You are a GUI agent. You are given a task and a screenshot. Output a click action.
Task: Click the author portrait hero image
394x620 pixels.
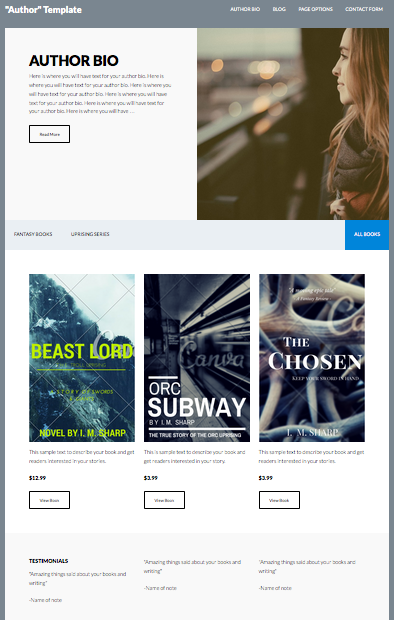pos(293,124)
